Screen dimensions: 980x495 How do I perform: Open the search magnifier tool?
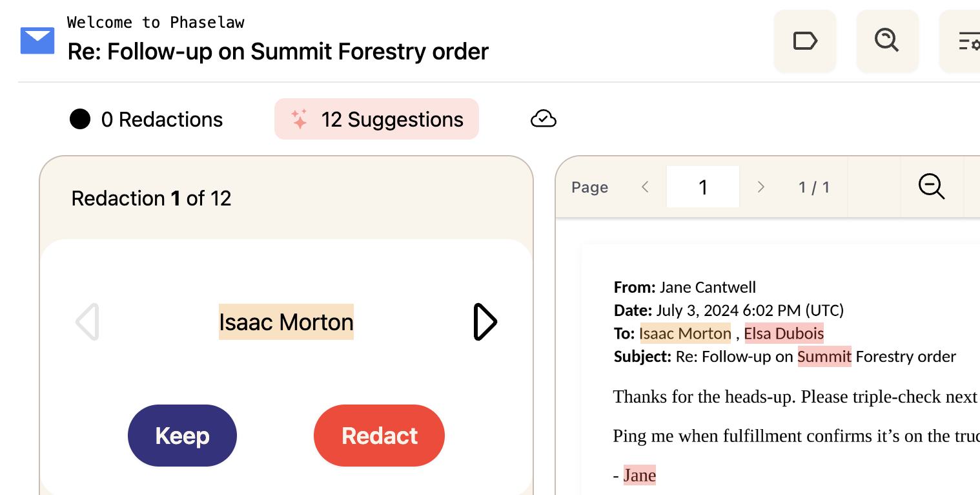(887, 41)
